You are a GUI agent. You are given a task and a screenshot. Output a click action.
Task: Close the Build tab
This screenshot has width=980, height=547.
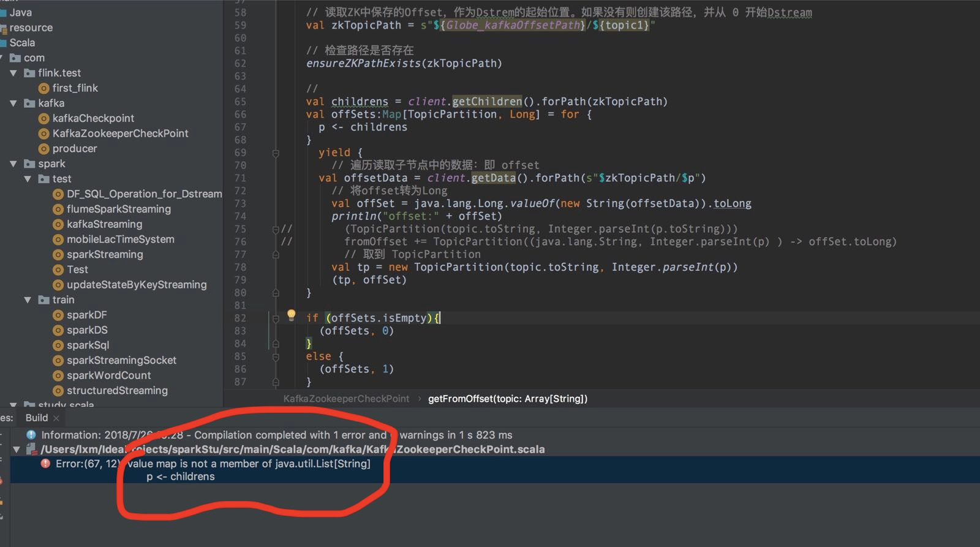56,418
